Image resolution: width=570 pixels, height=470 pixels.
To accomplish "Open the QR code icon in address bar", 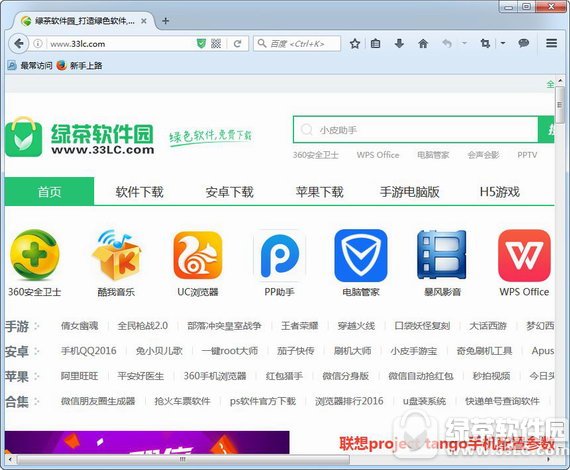I will (216, 44).
